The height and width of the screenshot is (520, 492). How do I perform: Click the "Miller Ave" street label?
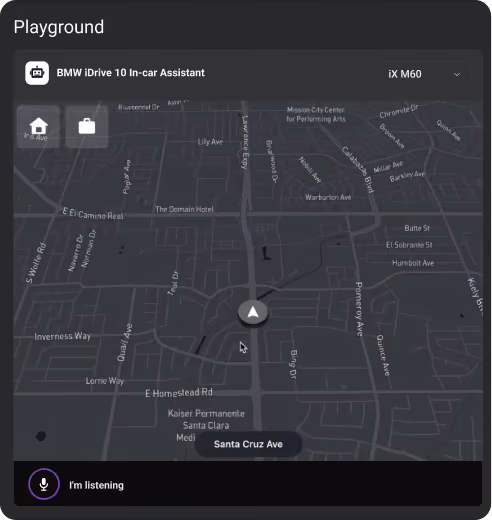click(388, 167)
